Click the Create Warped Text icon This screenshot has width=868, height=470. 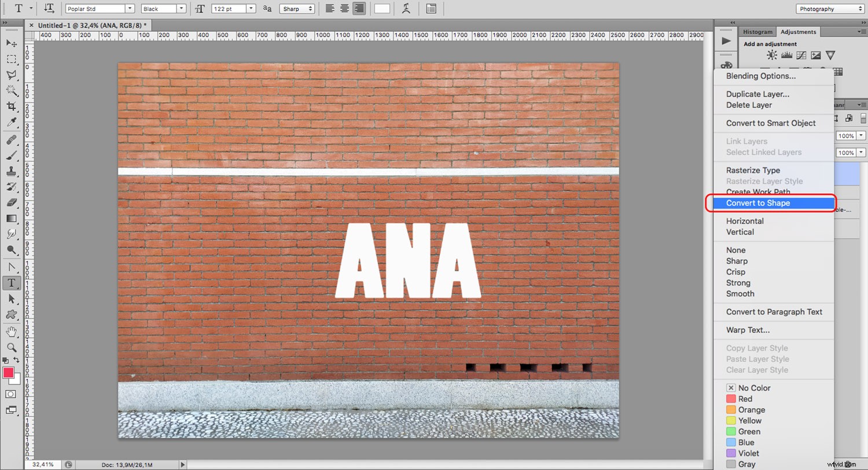click(x=405, y=8)
